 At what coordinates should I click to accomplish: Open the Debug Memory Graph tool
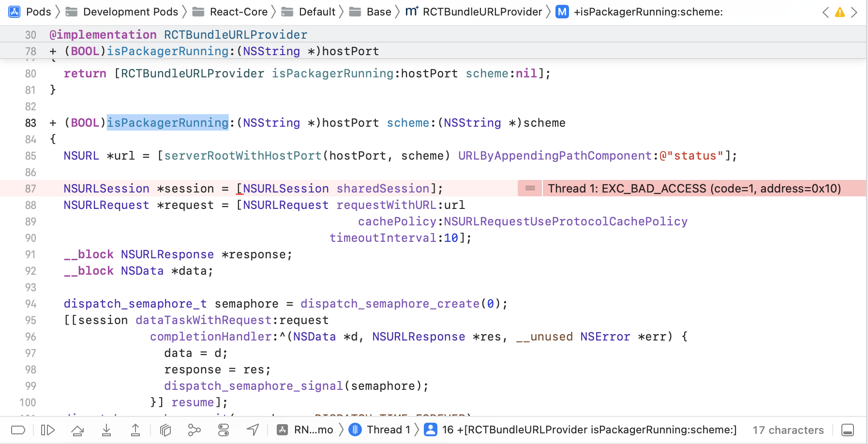(195, 429)
